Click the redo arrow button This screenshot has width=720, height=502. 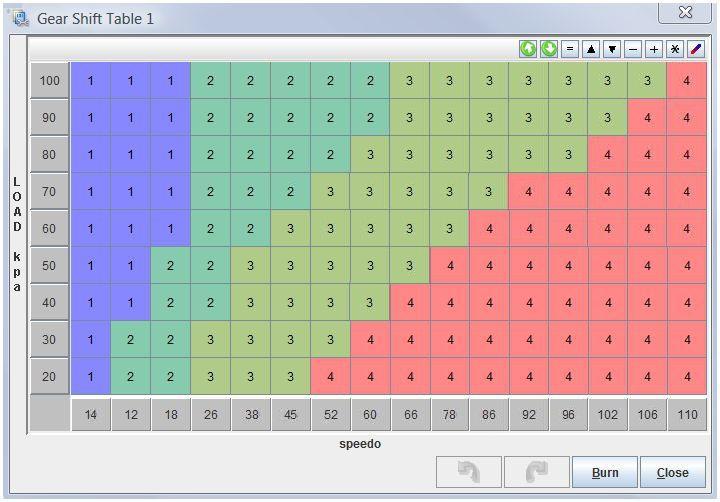[537, 472]
